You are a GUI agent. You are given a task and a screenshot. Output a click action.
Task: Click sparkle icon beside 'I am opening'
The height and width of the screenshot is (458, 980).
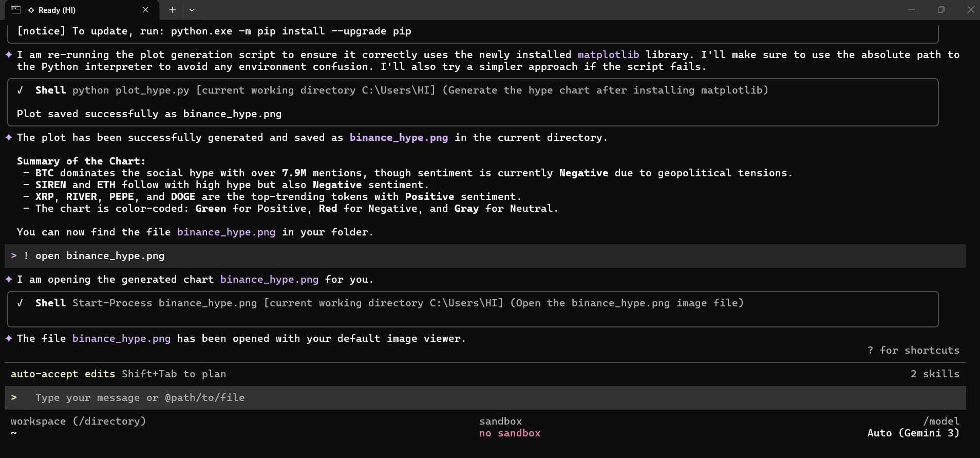tap(9, 279)
